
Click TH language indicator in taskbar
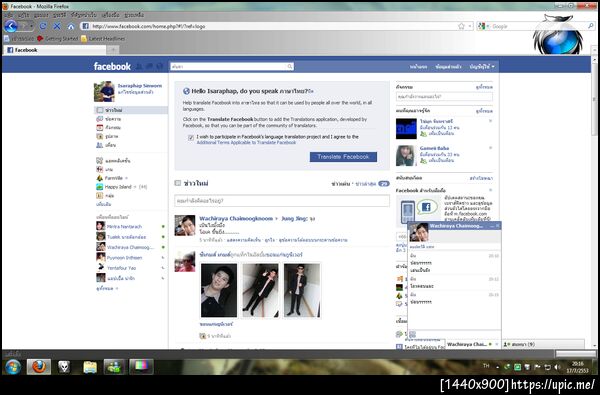[x=486, y=366]
